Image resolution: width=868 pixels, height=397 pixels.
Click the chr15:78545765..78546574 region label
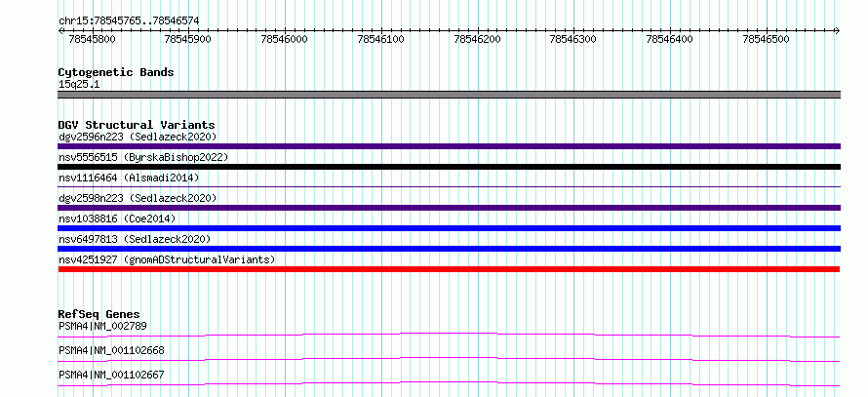pos(129,21)
